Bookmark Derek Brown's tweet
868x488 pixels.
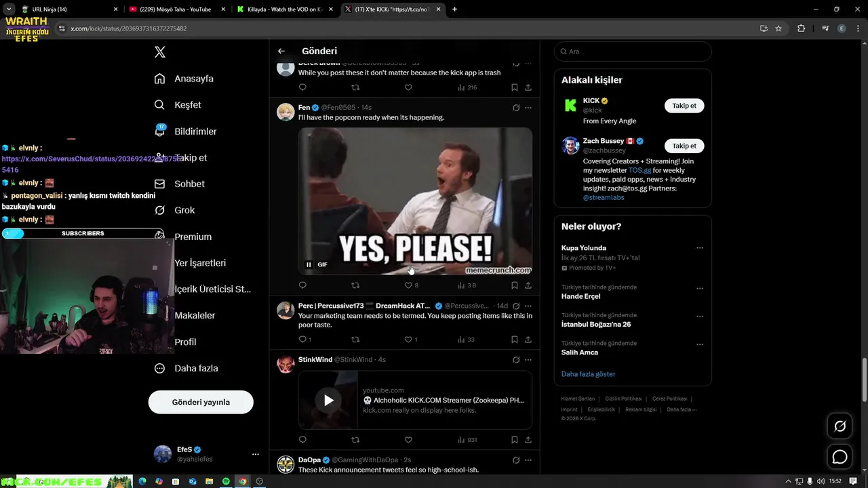pyautogui.click(x=515, y=87)
